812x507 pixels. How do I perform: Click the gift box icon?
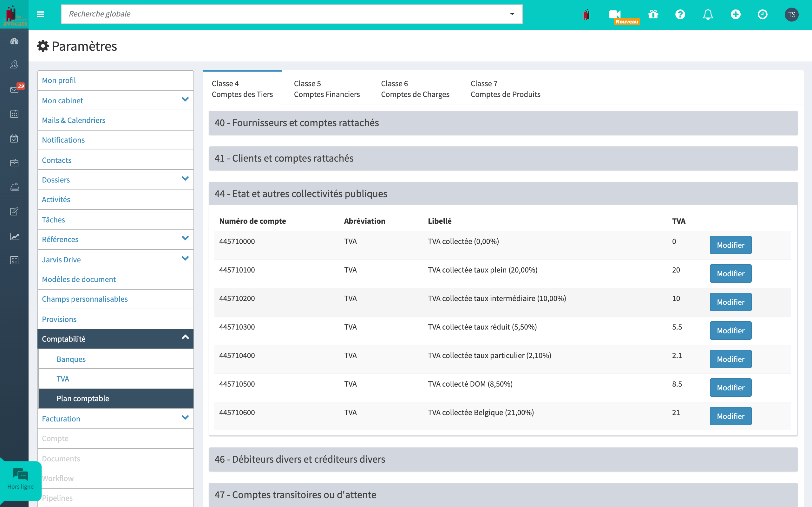point(654,14)
